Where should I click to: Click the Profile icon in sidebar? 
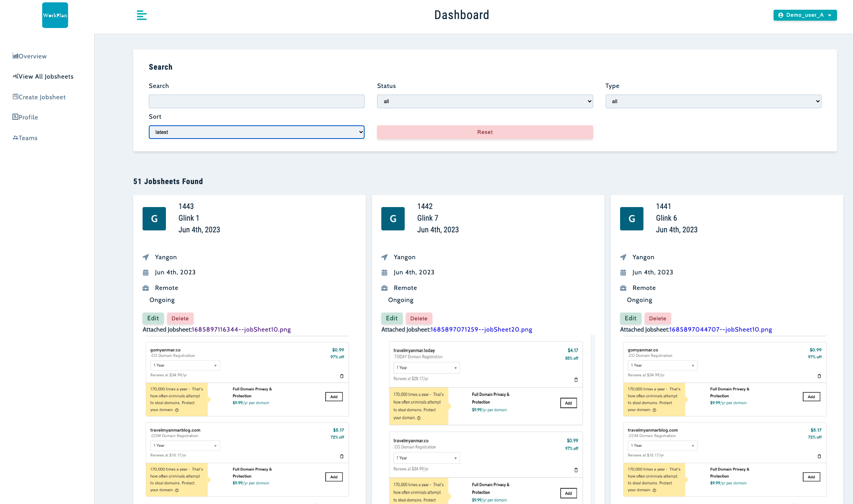(x=15, y=117)
